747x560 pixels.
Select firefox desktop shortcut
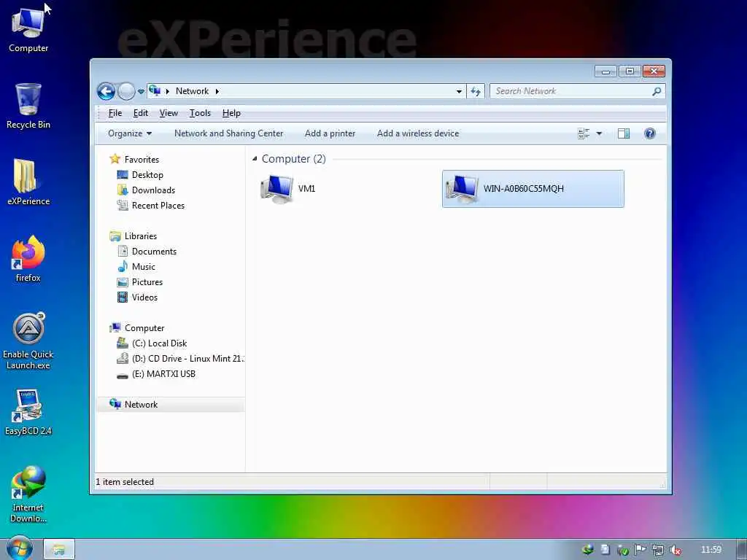pyautogui.click(x=28, y=260)
